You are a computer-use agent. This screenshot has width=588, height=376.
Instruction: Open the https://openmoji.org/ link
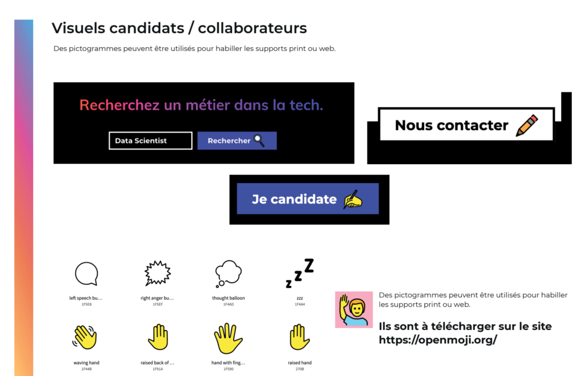[x=438, y=340]
